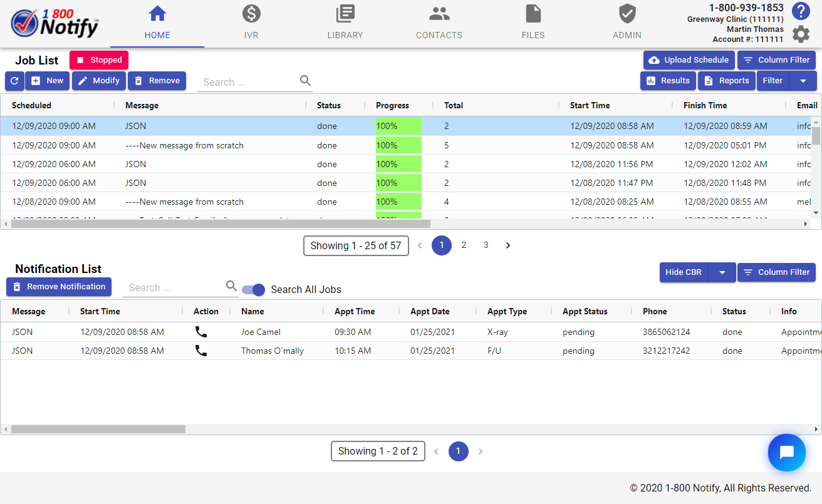Image resolution: width=822 pixels, height=504 pixels.
Task: Click the 100% progress bar of first job
Action: click(x=398, y=126)
